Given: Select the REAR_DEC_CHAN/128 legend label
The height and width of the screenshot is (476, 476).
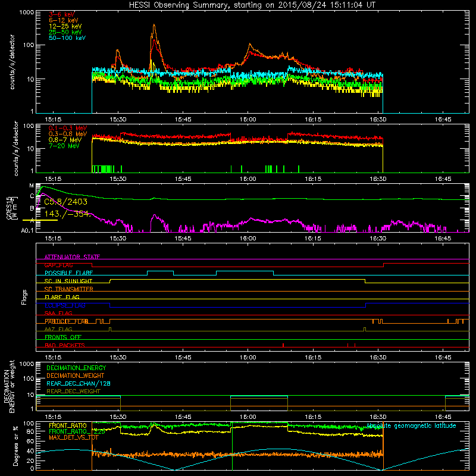Looking at the screenshot, I should (x=79, y=383).
